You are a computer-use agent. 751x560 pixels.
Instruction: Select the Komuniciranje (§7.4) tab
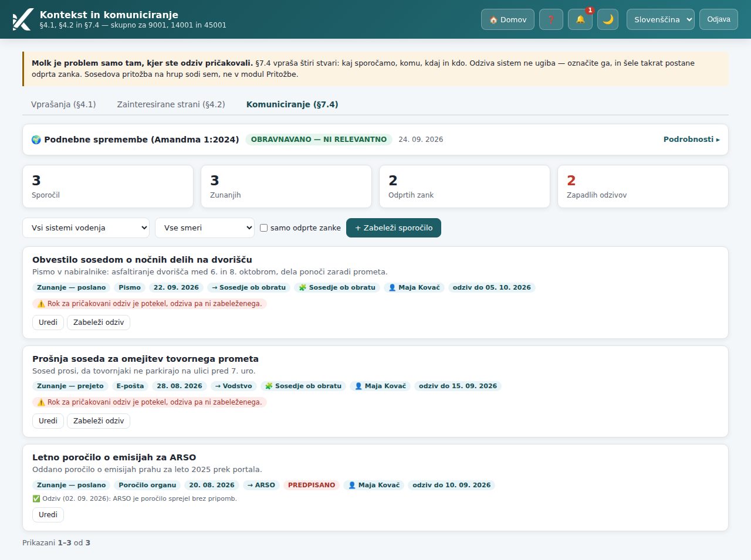coord(292,104)
